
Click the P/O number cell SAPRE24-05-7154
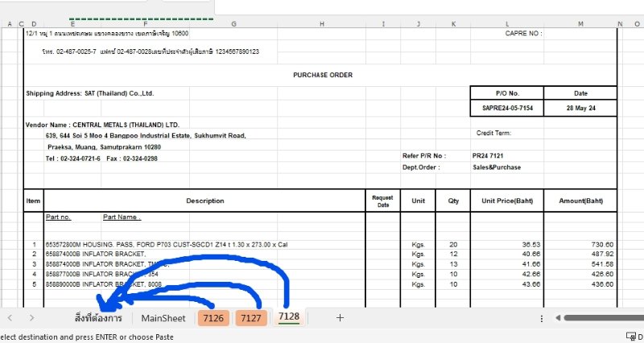(x=507, y=108)
